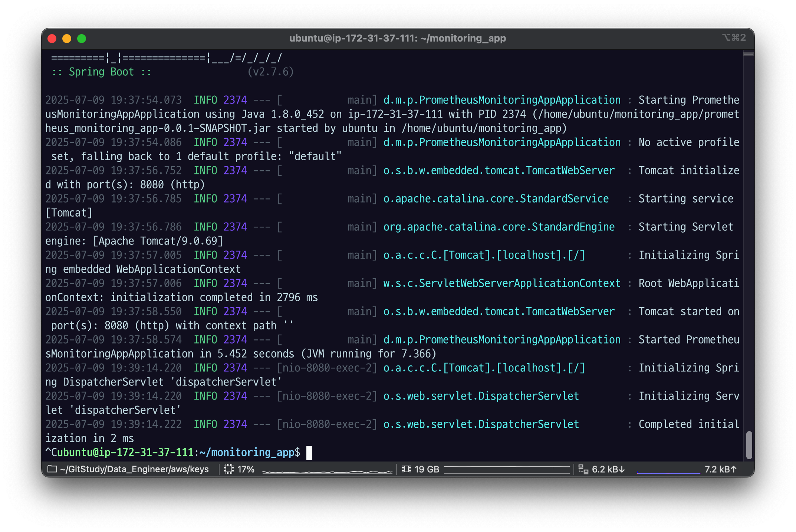Click the 19 GB memory label

(x=427, y=469)
